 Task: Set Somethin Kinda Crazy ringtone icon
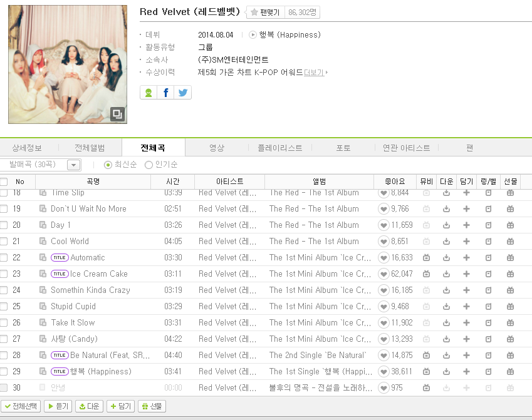488,290
